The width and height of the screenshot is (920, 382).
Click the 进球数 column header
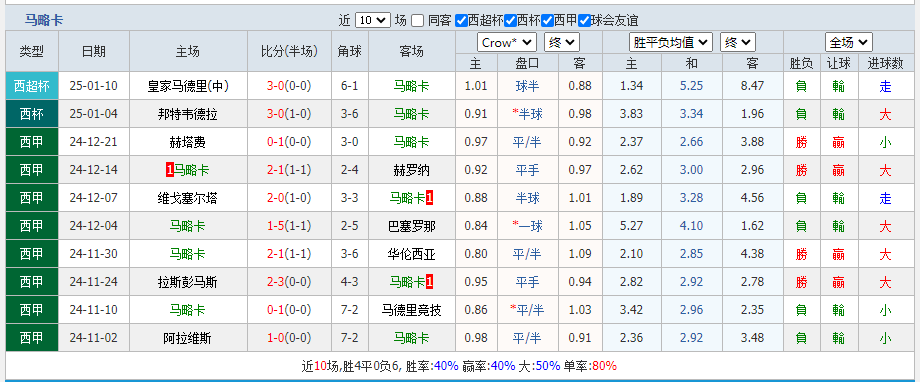point(885,63)
